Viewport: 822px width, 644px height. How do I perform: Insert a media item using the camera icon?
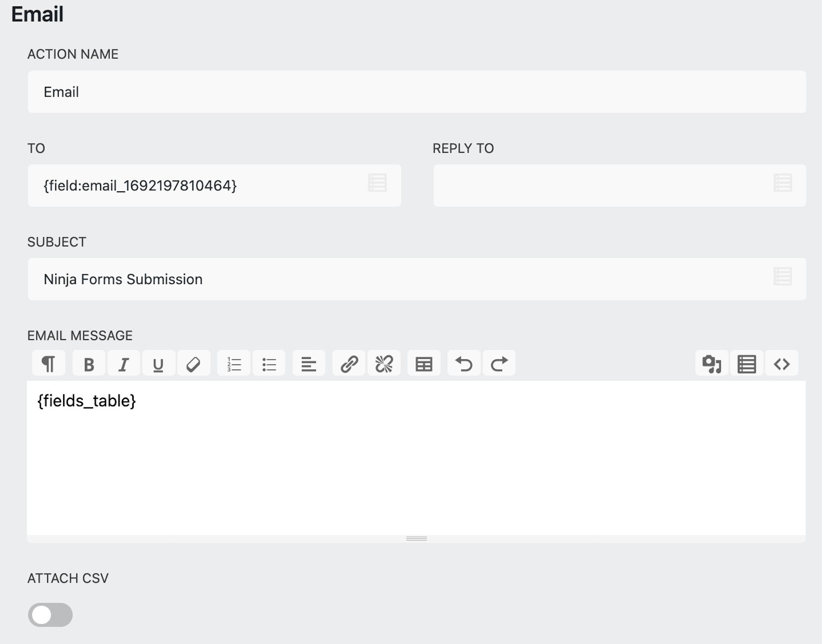pos(711,363)
